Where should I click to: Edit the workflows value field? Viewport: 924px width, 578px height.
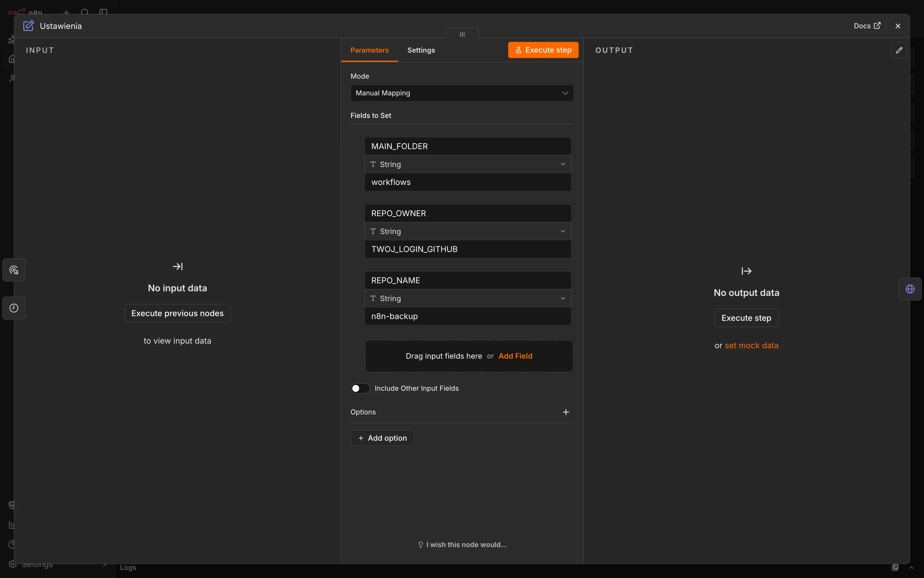(468, 182)
